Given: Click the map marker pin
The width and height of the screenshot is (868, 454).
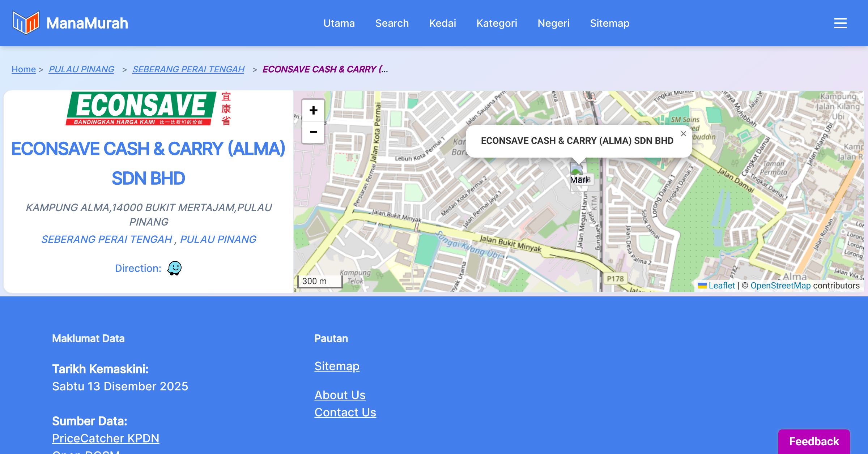Looking at the screenshot, I should coord(576,171).
